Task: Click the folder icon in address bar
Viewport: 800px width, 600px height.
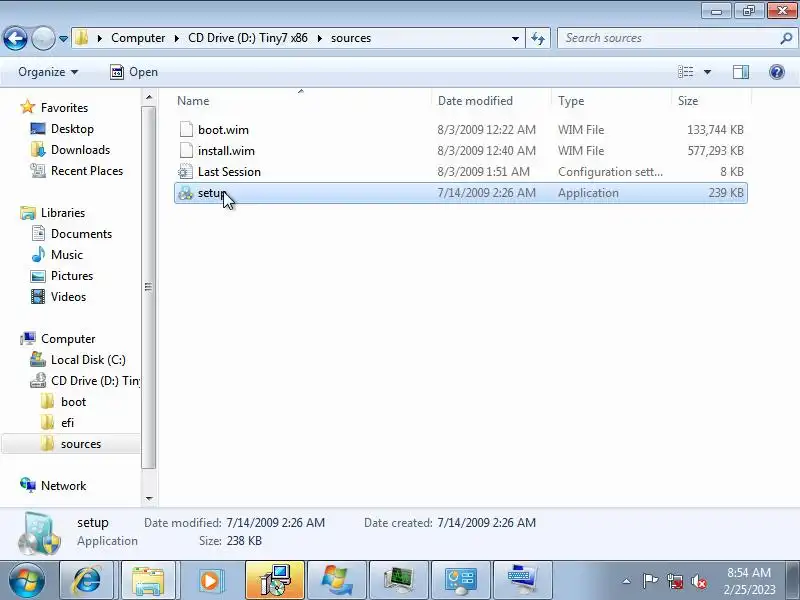Action: (82, 38)
